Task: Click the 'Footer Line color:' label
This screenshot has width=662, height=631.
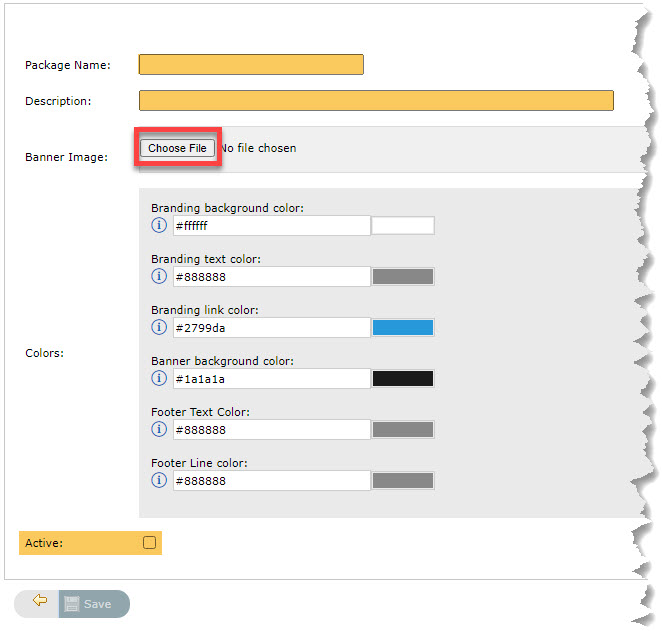Action: [x=199, y=463]
